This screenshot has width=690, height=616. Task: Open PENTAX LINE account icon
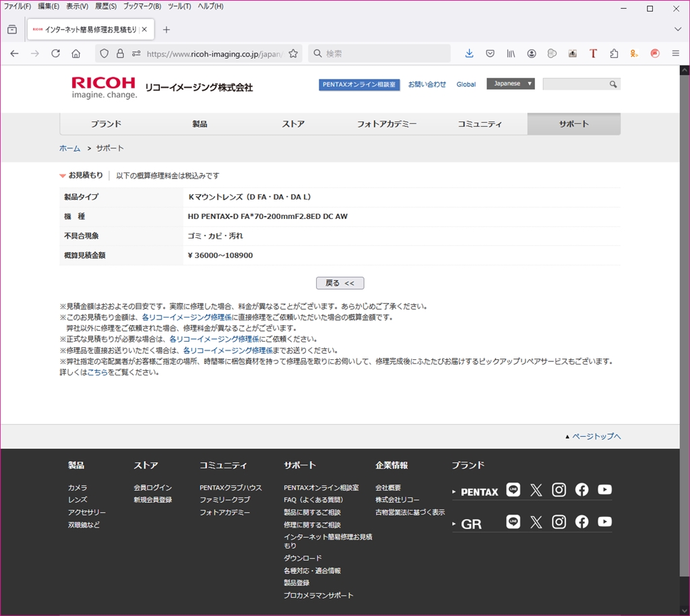(x=513, y=490)
